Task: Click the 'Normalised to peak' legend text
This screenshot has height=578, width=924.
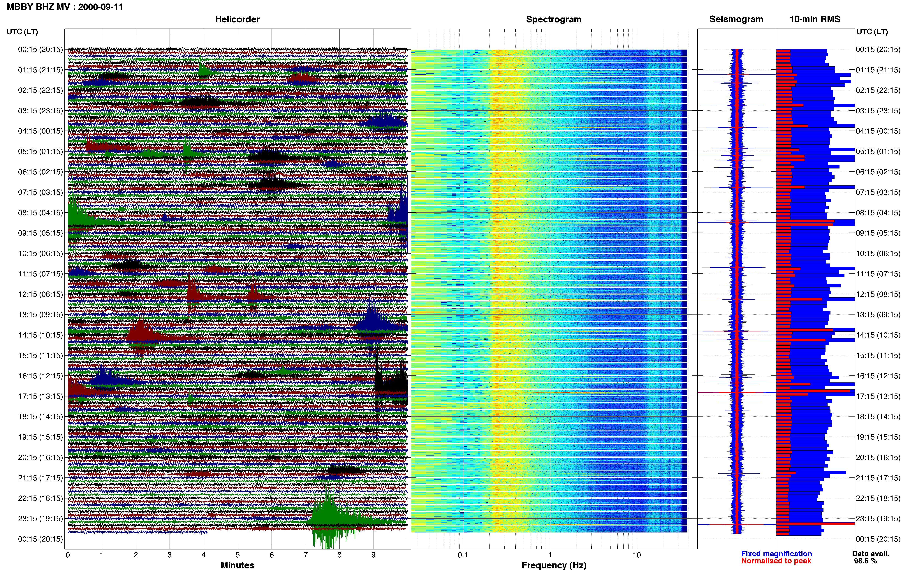Action: (776, 561)
